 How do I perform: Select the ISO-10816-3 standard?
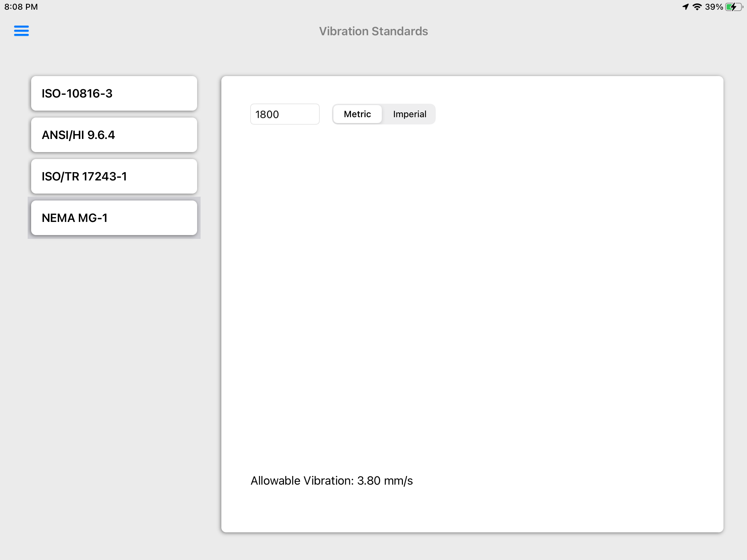tap(114, 93)
